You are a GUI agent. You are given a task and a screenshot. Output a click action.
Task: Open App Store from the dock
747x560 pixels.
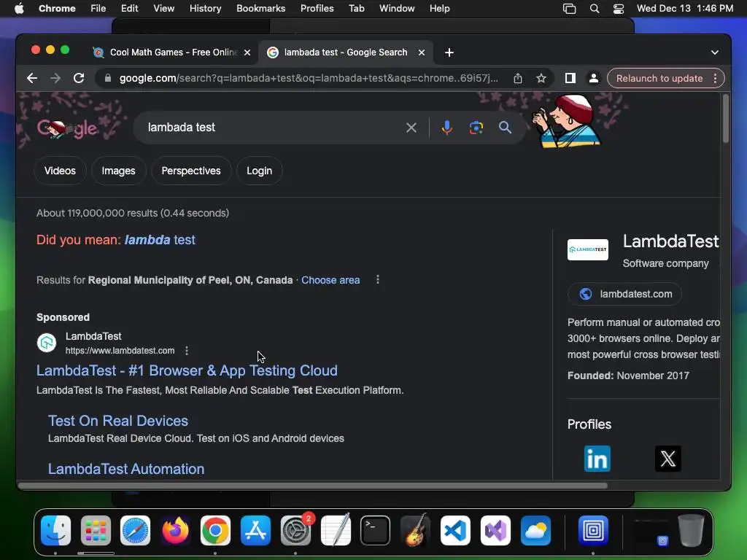(x=255, y=530)
